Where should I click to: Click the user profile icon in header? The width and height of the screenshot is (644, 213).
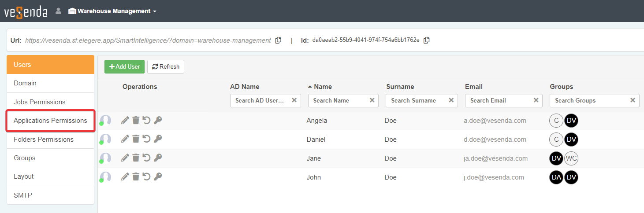tap(58, 11)
